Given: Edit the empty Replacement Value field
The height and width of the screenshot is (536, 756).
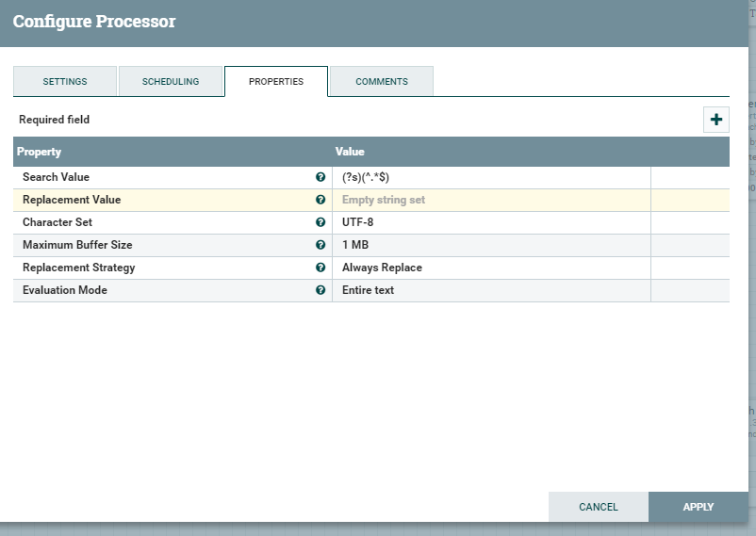Looking at the screenshot, I should (490, 200).
